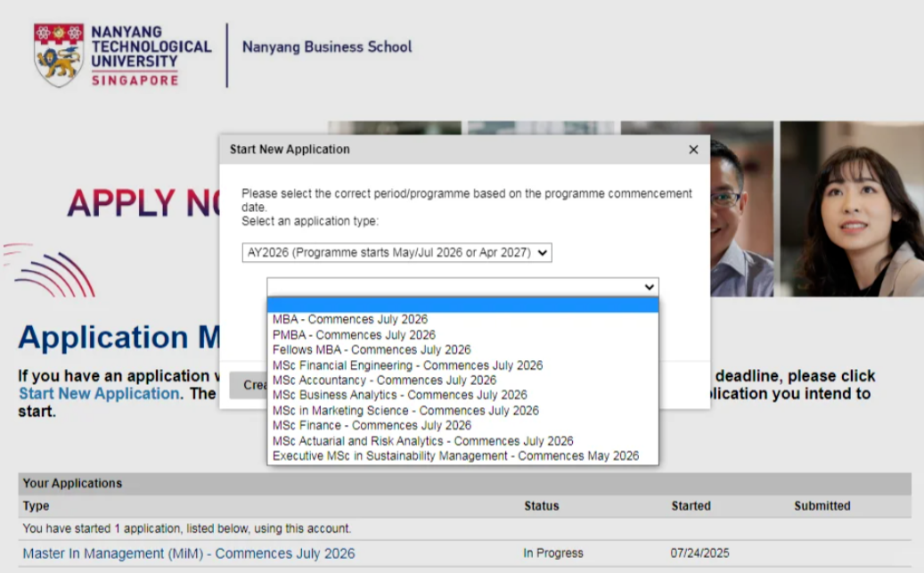This screenshot has width=924, height=573.
Task: Click the Nanyang Technological University crest logo
Action: coord(58,55)
